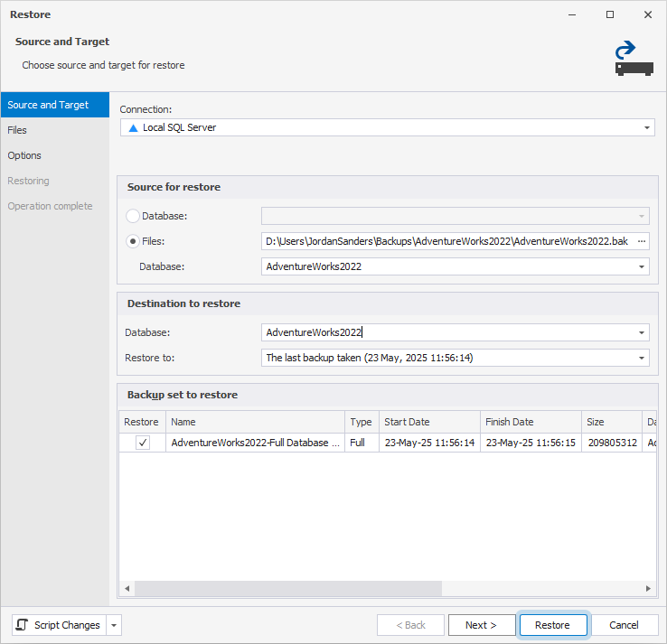This screenshot has width=667, height=644.
Task: Expand the Connection dropdown
Action: tap(647, 128)
